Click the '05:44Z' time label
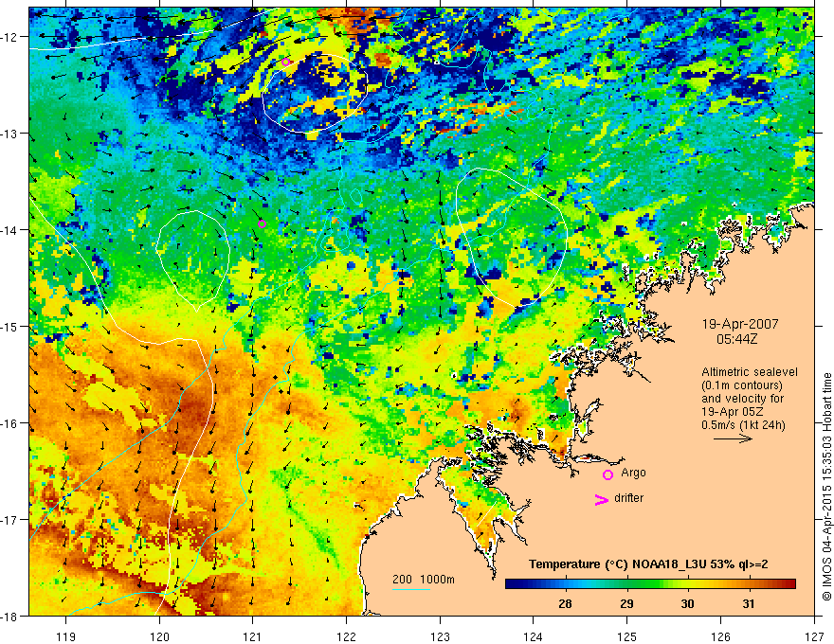Image resolution: width=834 pixels, height=644 pixels. click(736, 339)
